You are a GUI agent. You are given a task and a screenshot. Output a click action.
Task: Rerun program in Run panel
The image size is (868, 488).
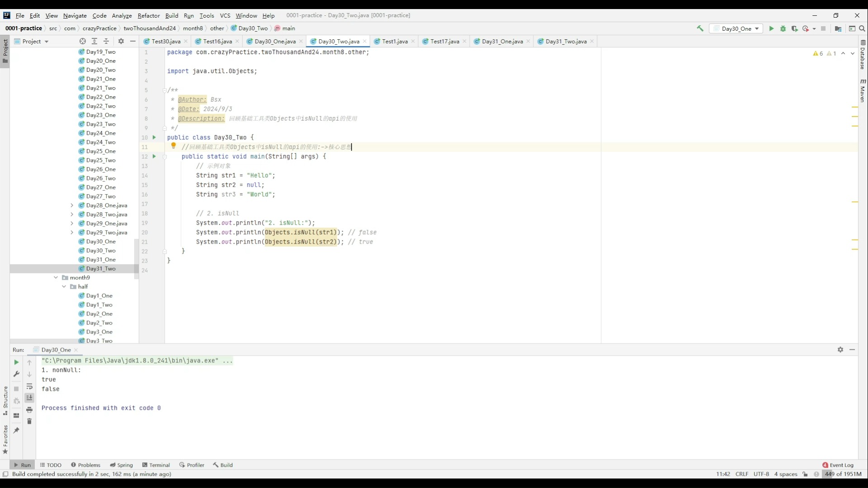coord(16,362)
